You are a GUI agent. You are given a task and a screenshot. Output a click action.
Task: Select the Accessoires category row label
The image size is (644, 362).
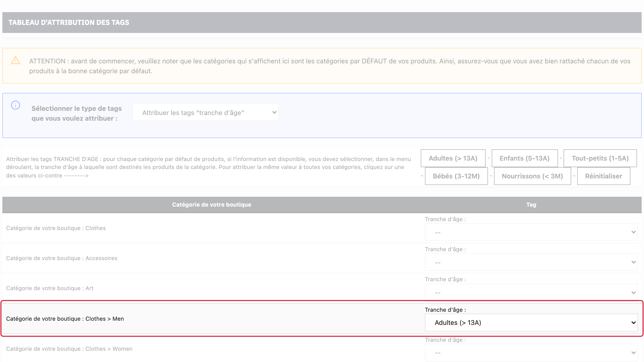[62, 258]
